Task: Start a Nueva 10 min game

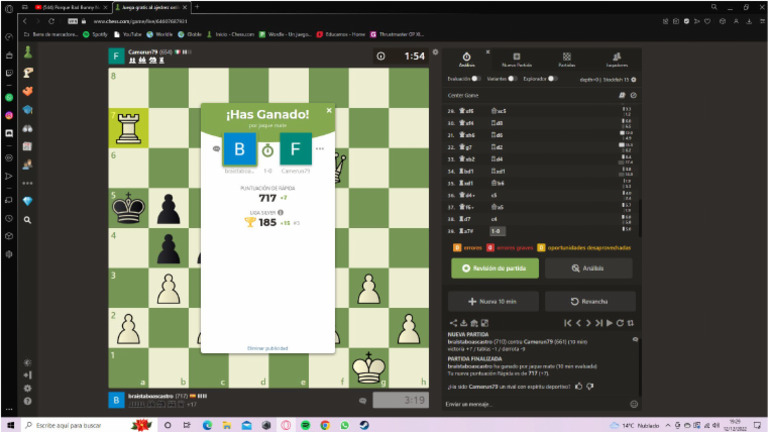Action: (x=495, y=301)
